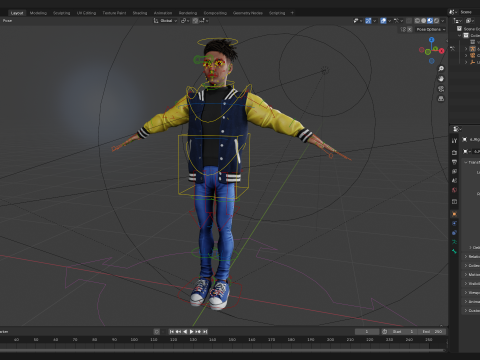Select the Rendering workspace tab
This screenshot has width=480, height=360.
tap(188, 13)
